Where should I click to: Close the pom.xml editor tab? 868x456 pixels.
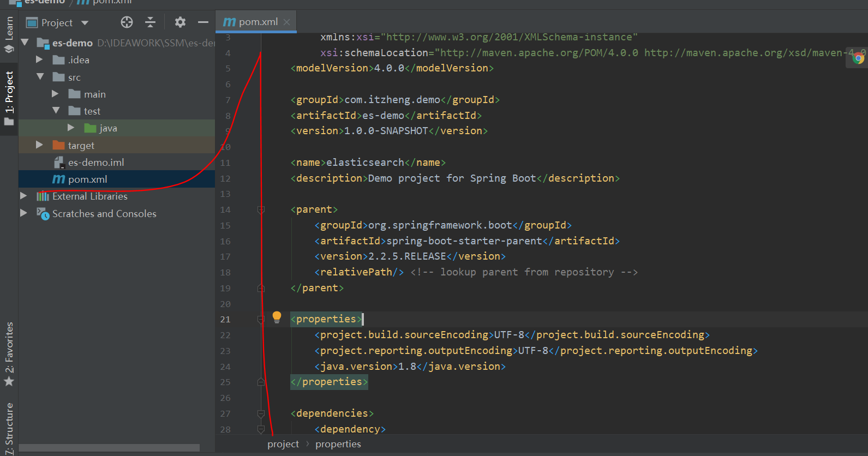coord(286,22)
